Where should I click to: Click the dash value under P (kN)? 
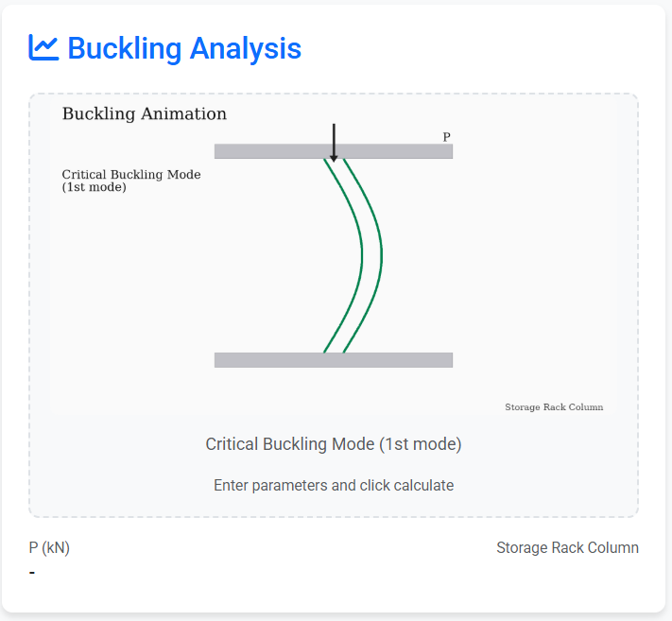coord(33,573)
